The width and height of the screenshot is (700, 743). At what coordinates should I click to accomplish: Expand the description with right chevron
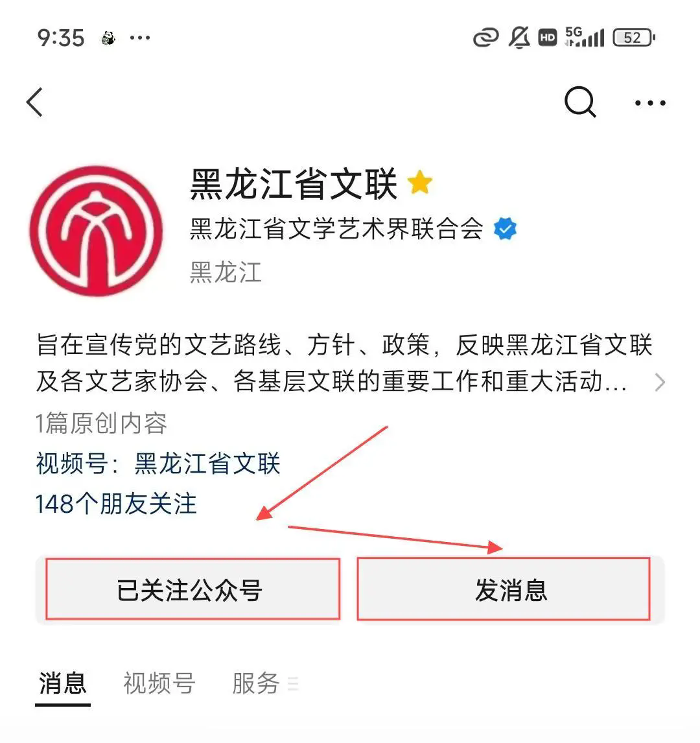(660, 382)
